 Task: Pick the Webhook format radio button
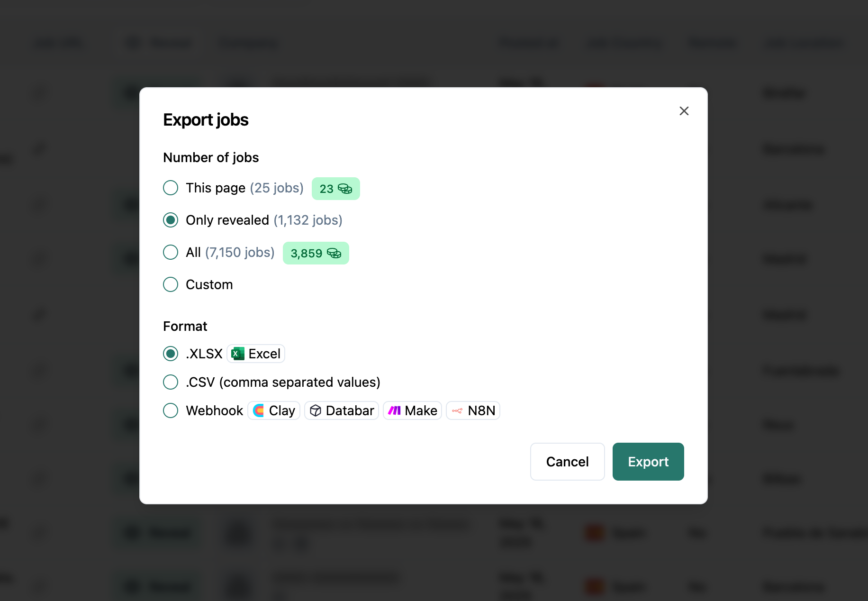[x=171, y=411]
